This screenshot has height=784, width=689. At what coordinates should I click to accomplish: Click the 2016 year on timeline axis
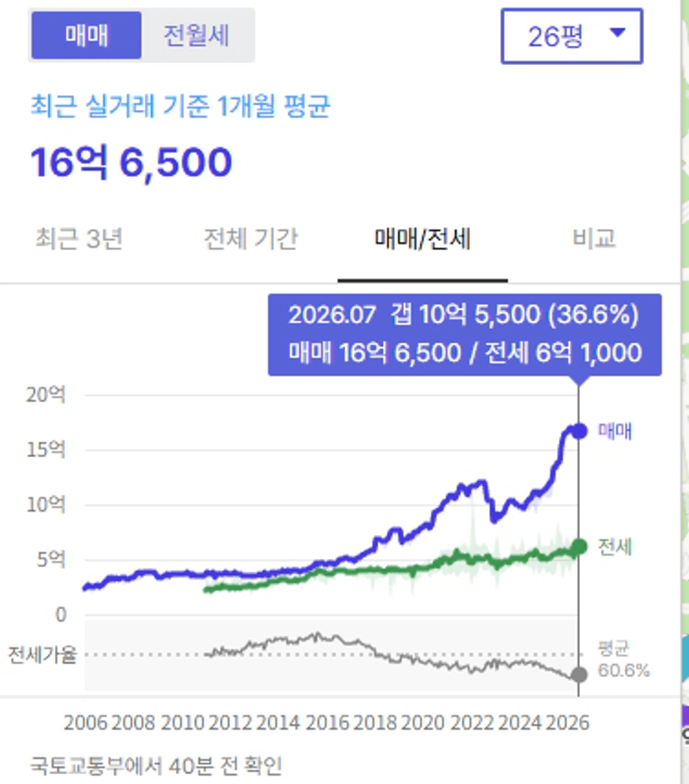point(327,723)
